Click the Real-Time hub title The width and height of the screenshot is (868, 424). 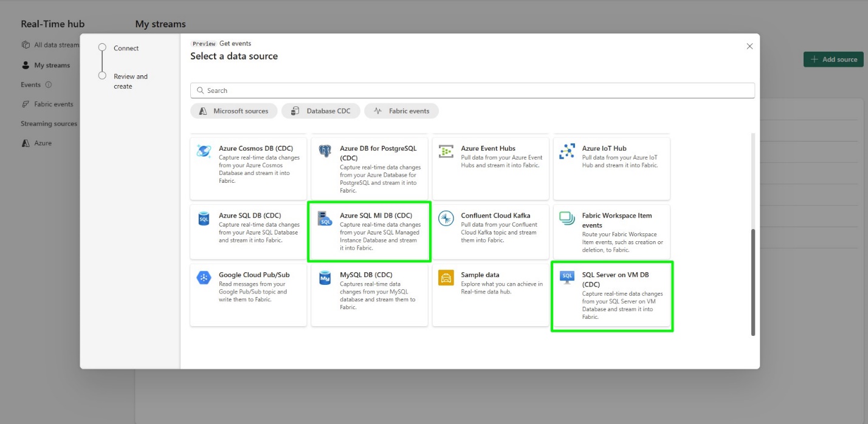coord(53,24)
